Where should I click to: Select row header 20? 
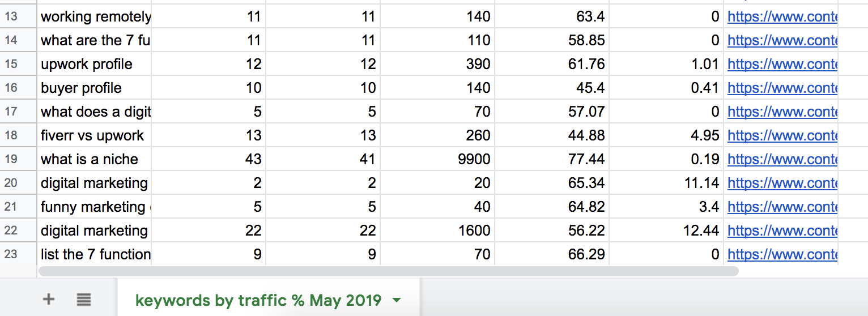[x=11, y=183]
